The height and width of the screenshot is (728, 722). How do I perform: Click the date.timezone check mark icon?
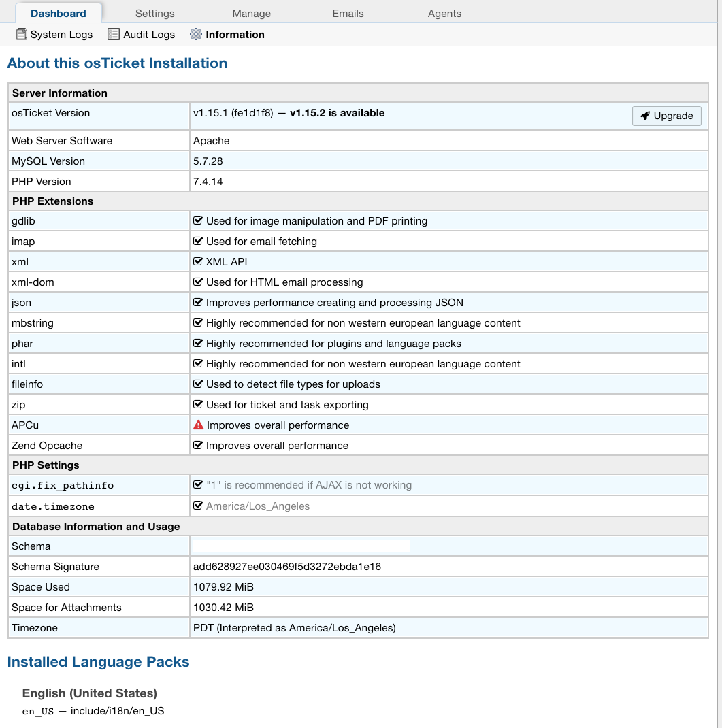coord(198,506)
